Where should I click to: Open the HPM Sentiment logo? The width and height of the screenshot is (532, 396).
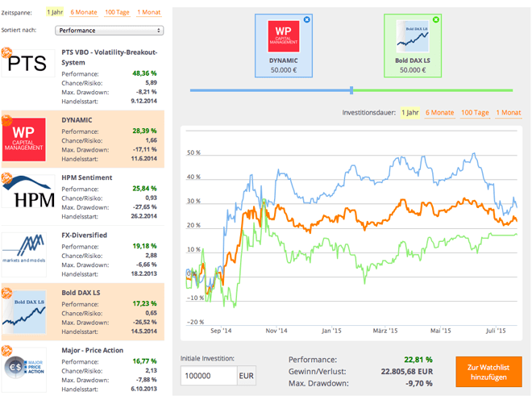(28, 191)
